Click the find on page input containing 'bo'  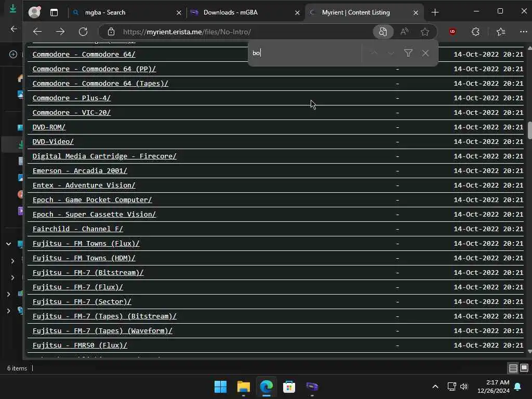(x=305, y=54)
